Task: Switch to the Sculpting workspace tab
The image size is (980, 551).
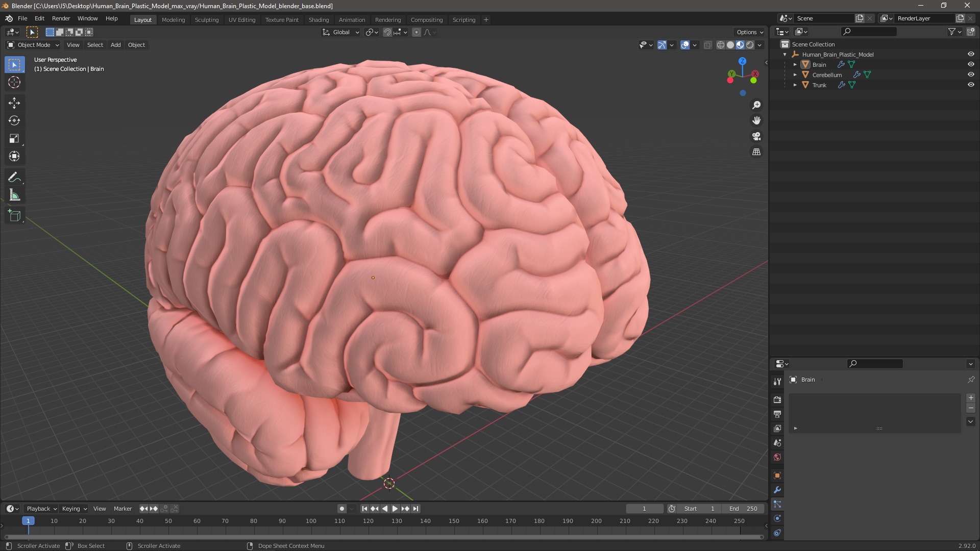Action: coord(206,20)
